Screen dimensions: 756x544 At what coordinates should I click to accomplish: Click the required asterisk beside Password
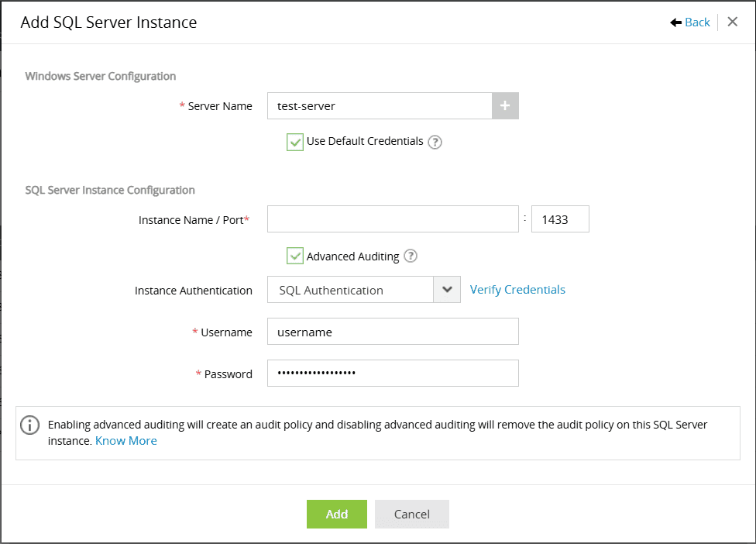click(x=197, y=374)
